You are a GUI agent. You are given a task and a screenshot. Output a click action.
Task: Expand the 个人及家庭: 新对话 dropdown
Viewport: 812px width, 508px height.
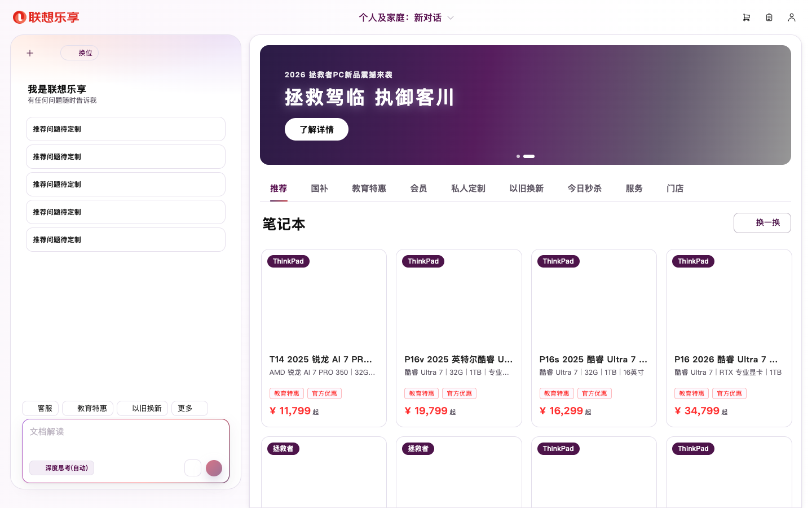pos(406,18)
